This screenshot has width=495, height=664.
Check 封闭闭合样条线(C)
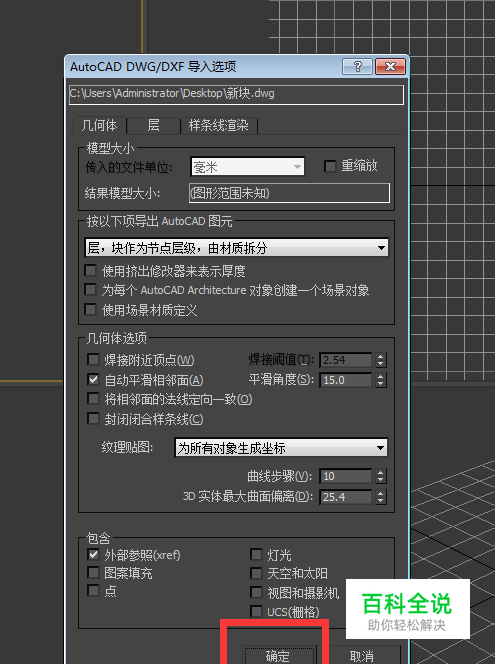click(93, 419)
